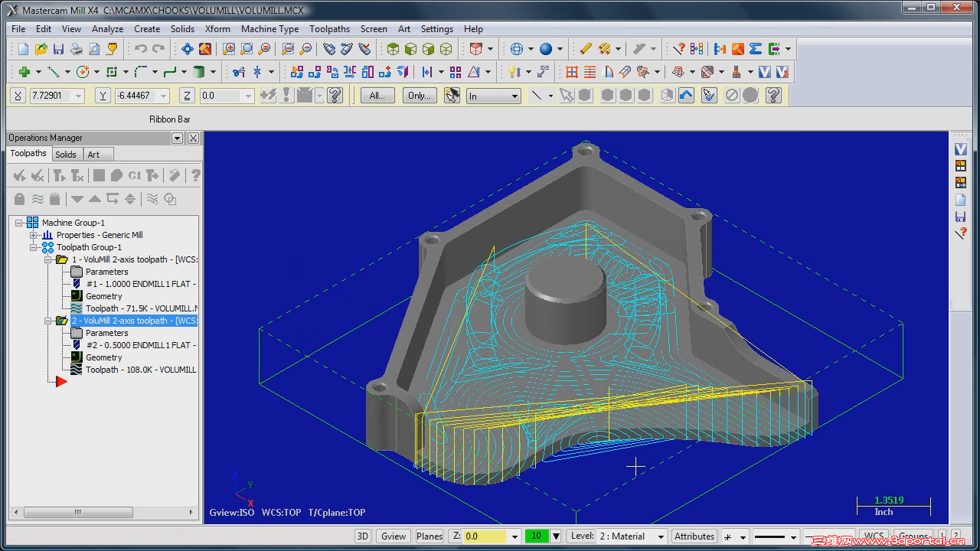
Task: Toggle the Z coordinate lock button
Action: click(188, 96)
